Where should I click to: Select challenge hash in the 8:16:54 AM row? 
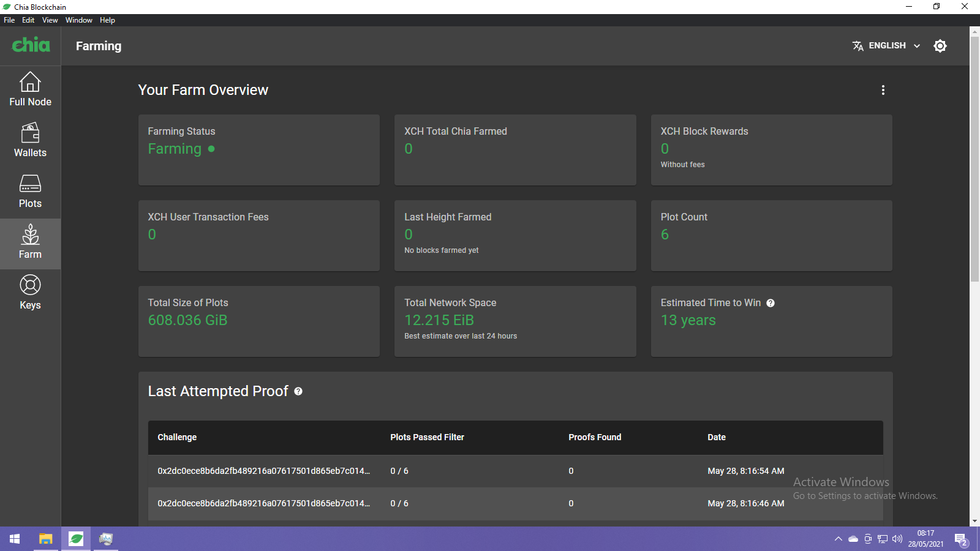pyautogui.click(x=264, y=471)
